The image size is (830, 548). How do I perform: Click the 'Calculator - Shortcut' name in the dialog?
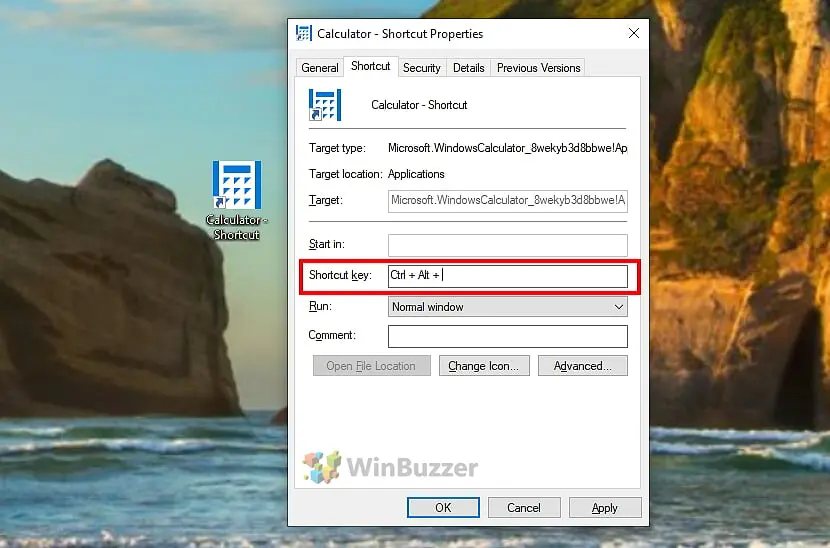pyautogui.click(x=419, y=105)
